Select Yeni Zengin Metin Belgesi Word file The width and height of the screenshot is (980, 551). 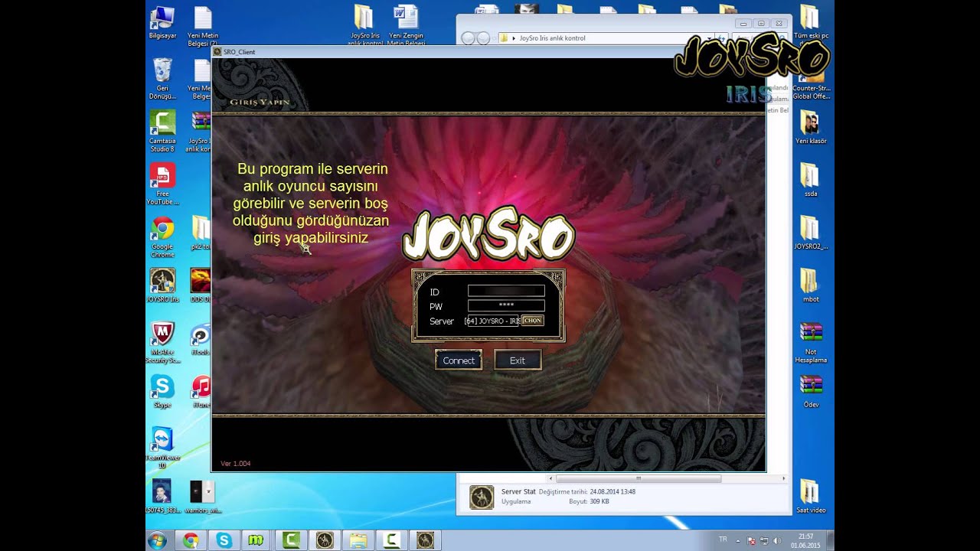tap(406, 25)
